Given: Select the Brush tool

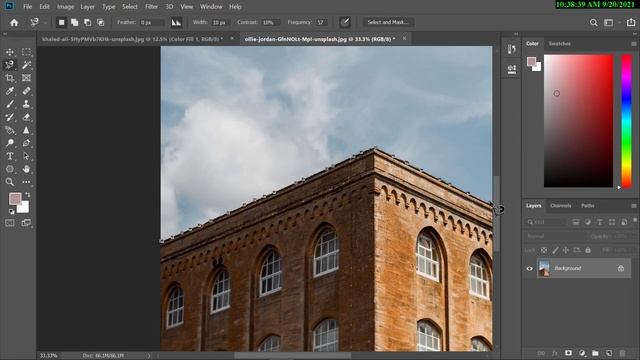Looking at the screenshot, I should (10, 104).
